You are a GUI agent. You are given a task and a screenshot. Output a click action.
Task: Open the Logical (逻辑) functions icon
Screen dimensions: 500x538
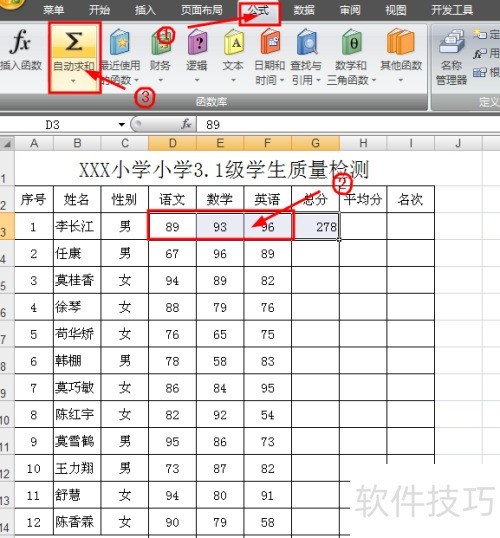coord(198,42)
